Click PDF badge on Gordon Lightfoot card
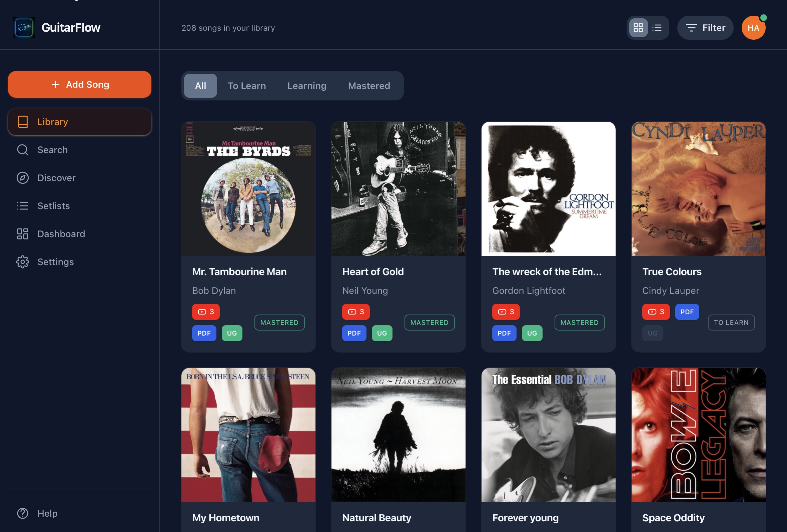Screen dimensions: 787x532 [x=504, y=333]
